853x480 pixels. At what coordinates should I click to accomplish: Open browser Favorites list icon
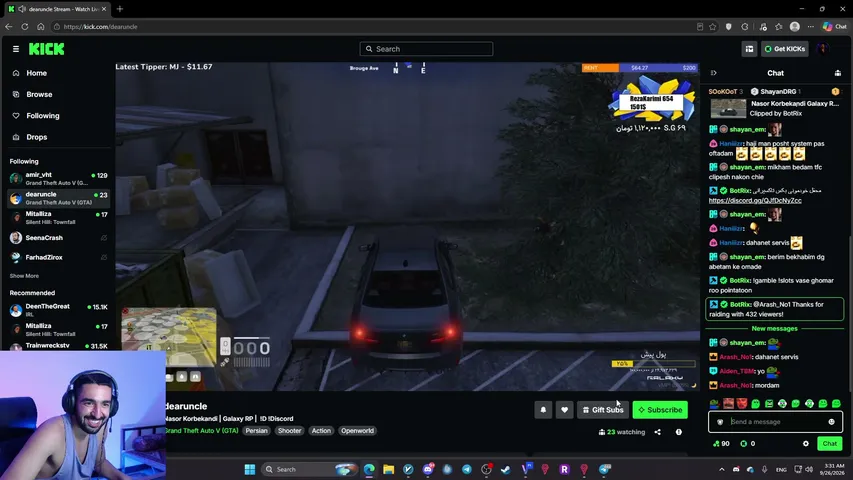778,27
